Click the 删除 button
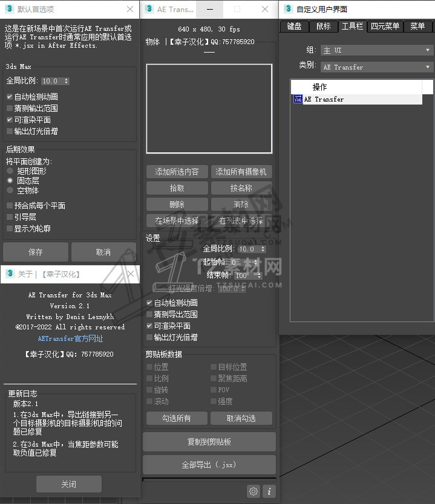435x504 pixels. [177, 204]
